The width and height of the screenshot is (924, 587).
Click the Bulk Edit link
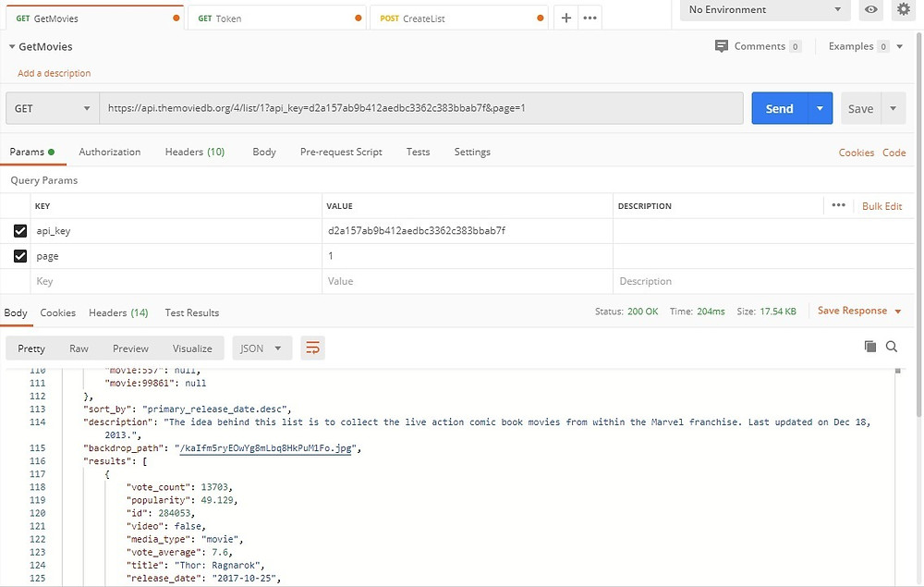point(881,206)
